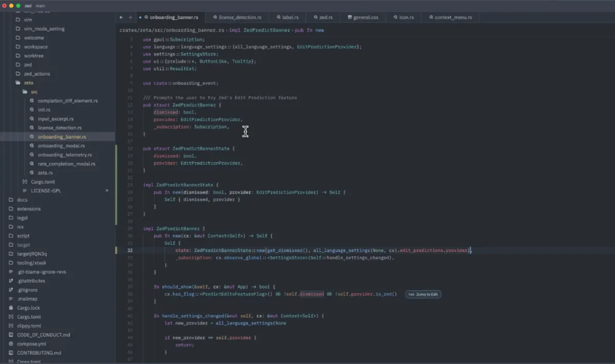Click the CODE_OF_CONDUCT.md markdown file icon
Image resolution: width=615 pixels, height=364 pixels.
click(11, 335)
